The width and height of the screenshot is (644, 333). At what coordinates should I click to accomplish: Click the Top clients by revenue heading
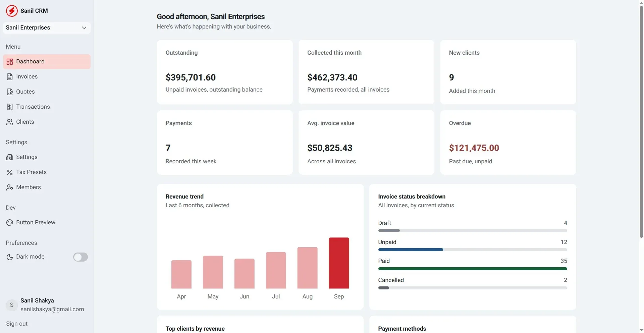pyautogui.click(x=195, y=329)
